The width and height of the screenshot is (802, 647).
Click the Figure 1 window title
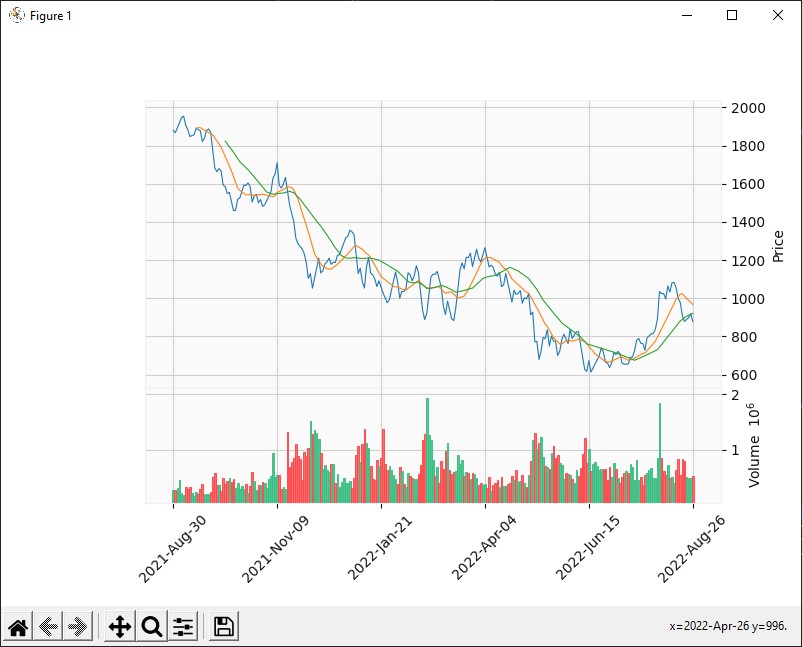(x=51, y=16)
